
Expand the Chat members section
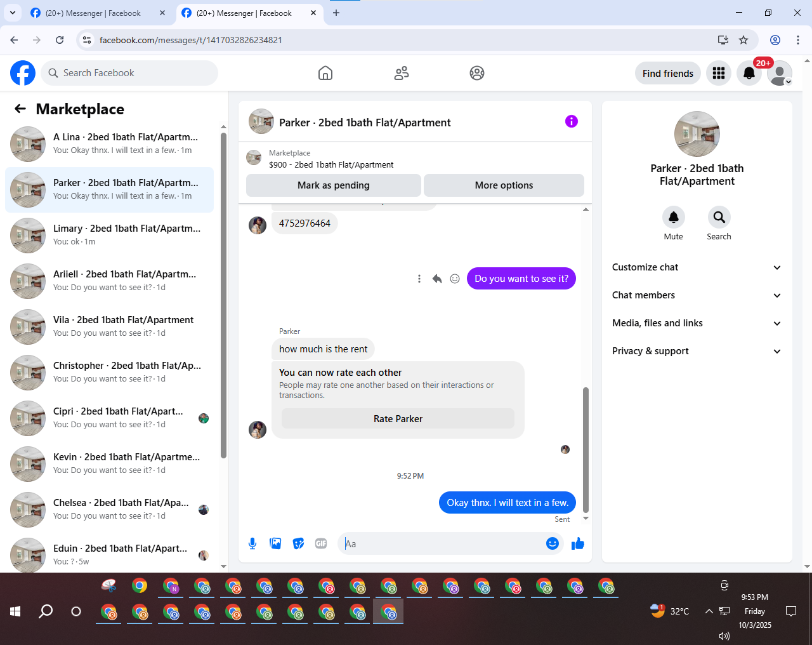point(697,295)
